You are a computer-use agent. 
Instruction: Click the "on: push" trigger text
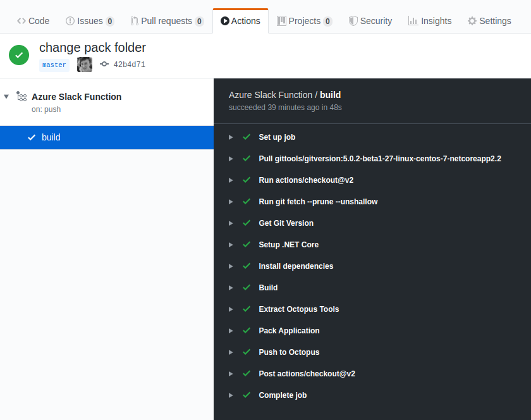pos(46,109)
